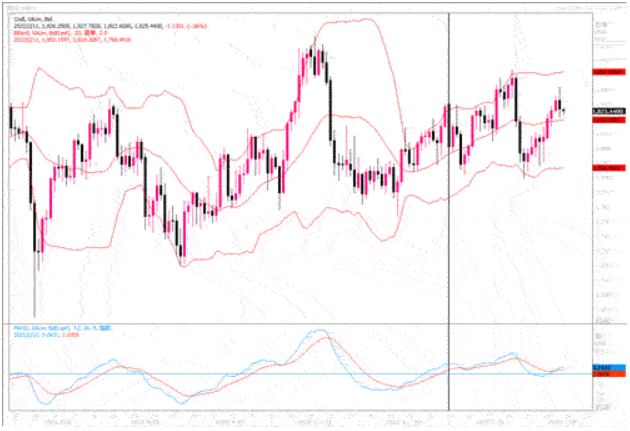
Task: Select the MACD values text under its label
Action: pyautogui.click(x=42, y=335)
